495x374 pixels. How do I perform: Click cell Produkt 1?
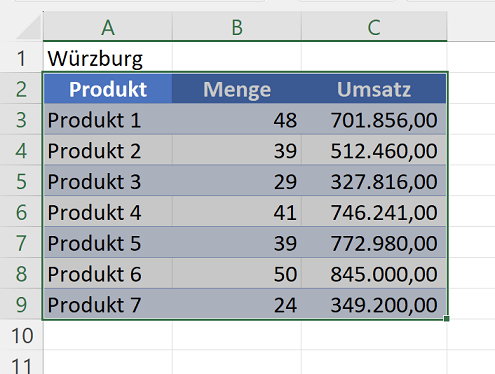coord(108,120)
